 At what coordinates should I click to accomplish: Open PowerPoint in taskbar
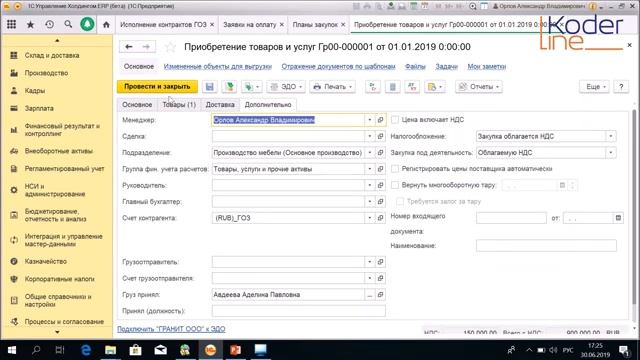(236, 350)
